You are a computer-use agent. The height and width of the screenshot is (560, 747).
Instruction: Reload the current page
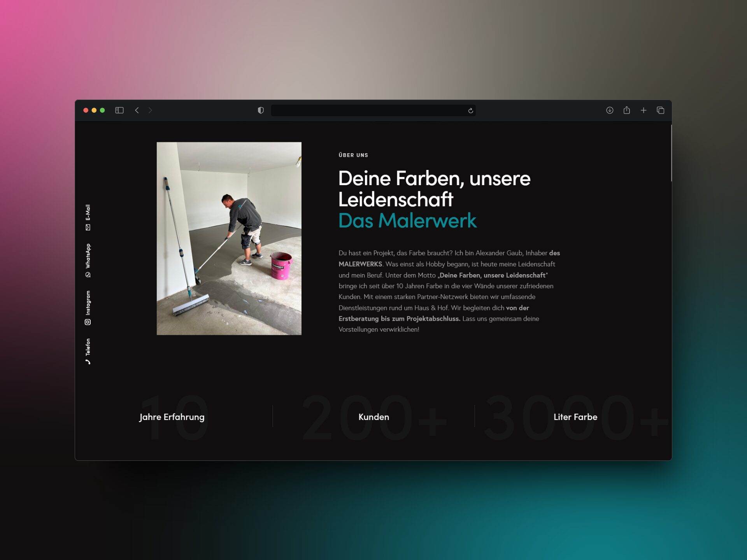click(470, 111)
